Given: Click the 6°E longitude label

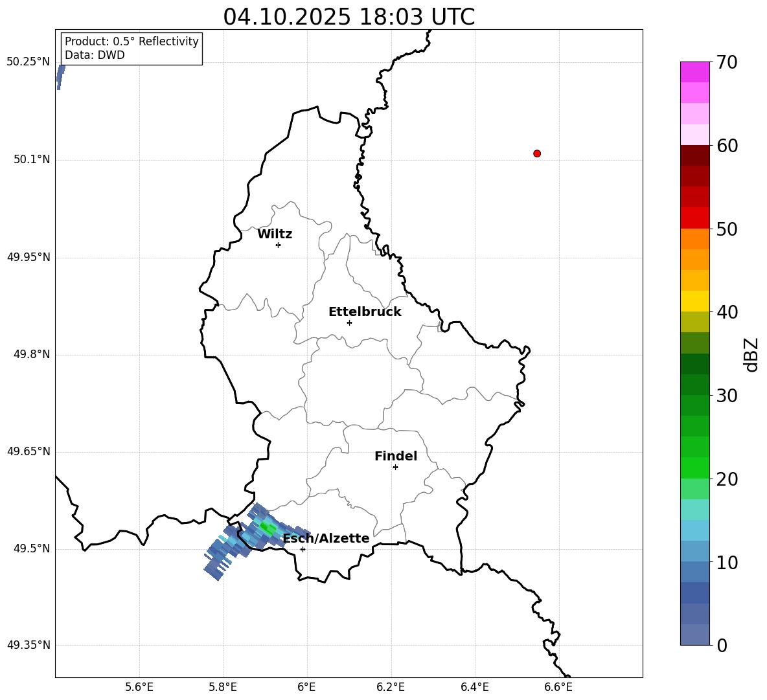Looking at the screenshot, I should (306, 687).
